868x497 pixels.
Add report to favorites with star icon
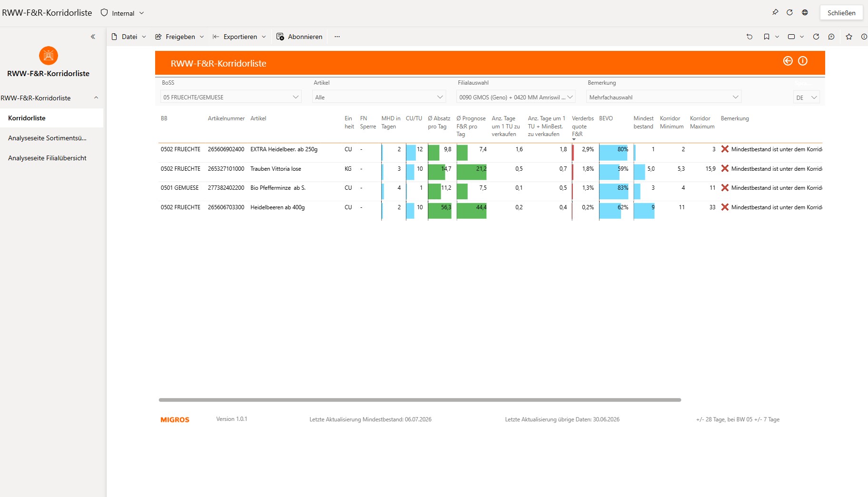click(x=849, y=37)
